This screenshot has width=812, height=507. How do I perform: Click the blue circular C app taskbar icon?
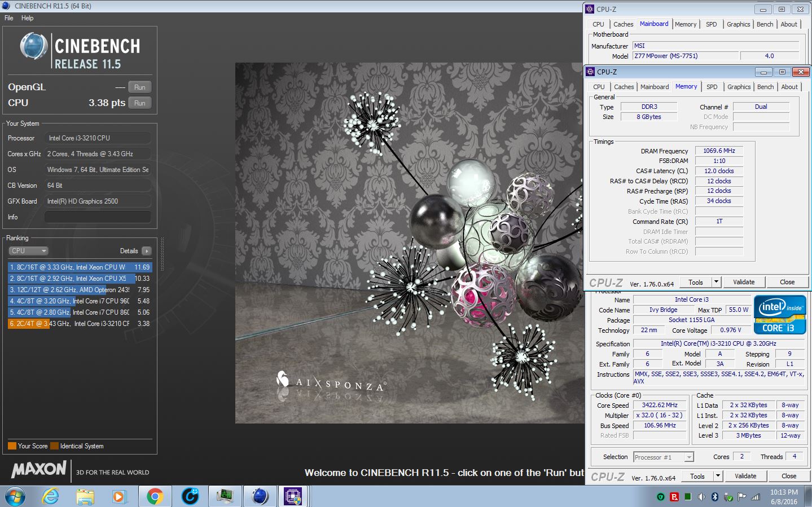pyautogui.click(x=190, y=496)
